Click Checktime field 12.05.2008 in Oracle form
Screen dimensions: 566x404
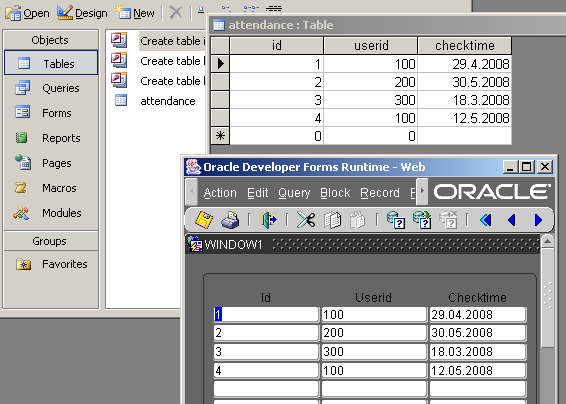tap(478, 370)
